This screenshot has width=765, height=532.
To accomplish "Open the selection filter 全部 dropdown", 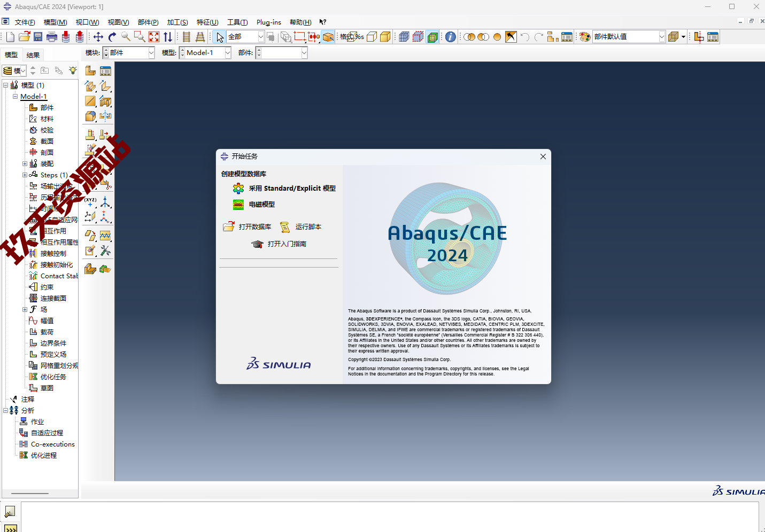I will pos(261,37).
